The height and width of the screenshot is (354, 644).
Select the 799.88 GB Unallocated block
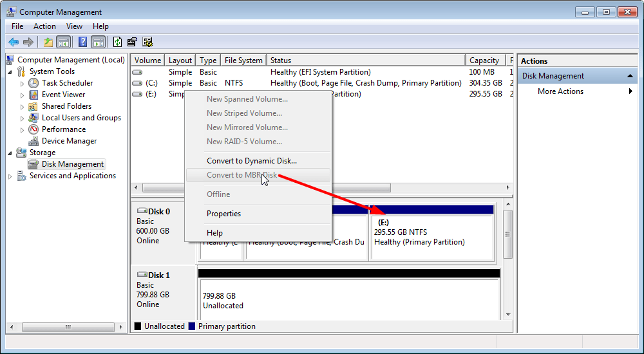[349, 295]
